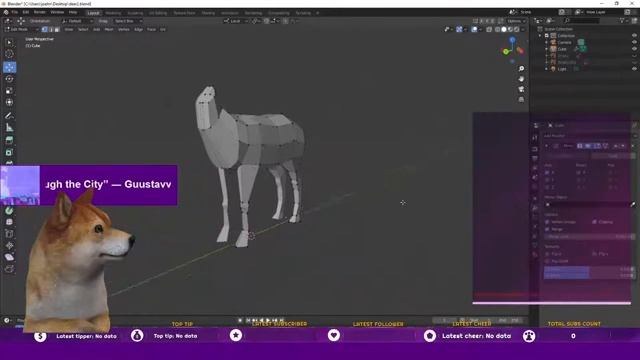Image resolution: width=640 pixels, height=360 pixels.
Task: Toggle the Mirror axis X checkbox
Action: pyautogui.click(x=547, y=173)
